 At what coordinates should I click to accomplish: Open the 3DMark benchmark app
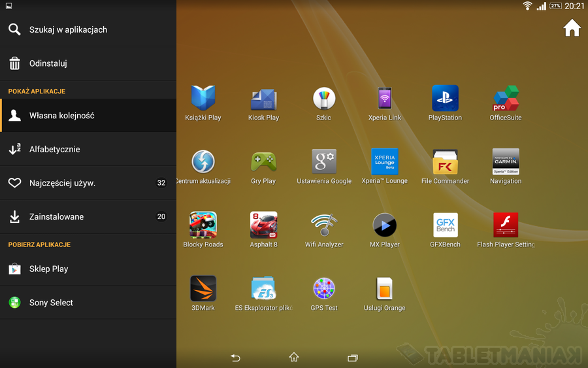[x=203, y=290]
